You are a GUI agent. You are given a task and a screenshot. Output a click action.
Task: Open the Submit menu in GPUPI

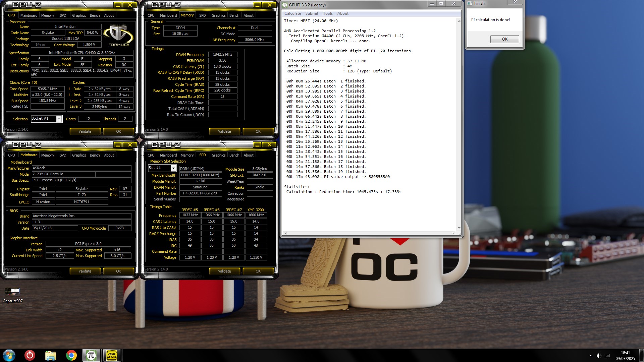(x=312, y=13)
